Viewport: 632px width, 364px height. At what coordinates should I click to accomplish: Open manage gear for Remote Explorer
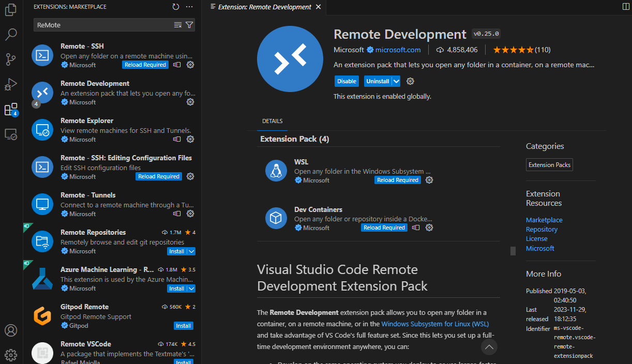pyautogui.click(x=190, y=139)
